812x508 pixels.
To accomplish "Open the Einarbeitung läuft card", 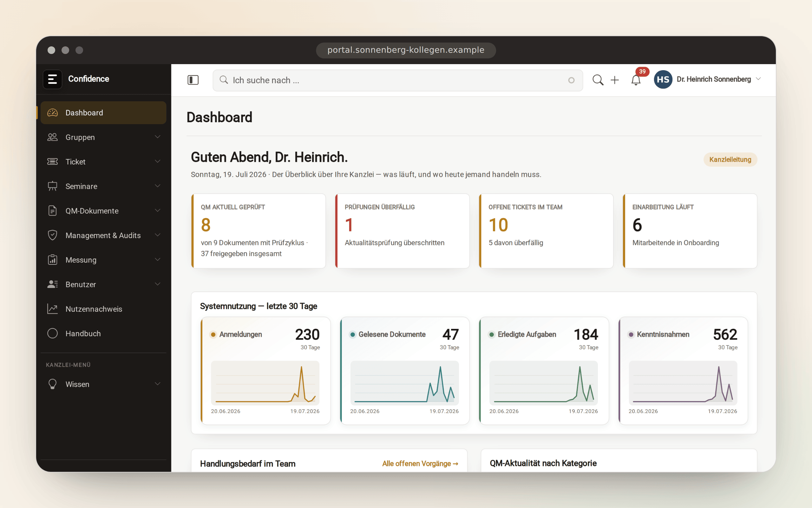I will pyautogui.click(x=690, y=231).
